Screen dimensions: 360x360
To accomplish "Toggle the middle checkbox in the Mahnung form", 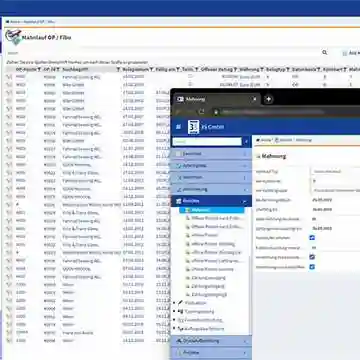I will tap(312, 257).
